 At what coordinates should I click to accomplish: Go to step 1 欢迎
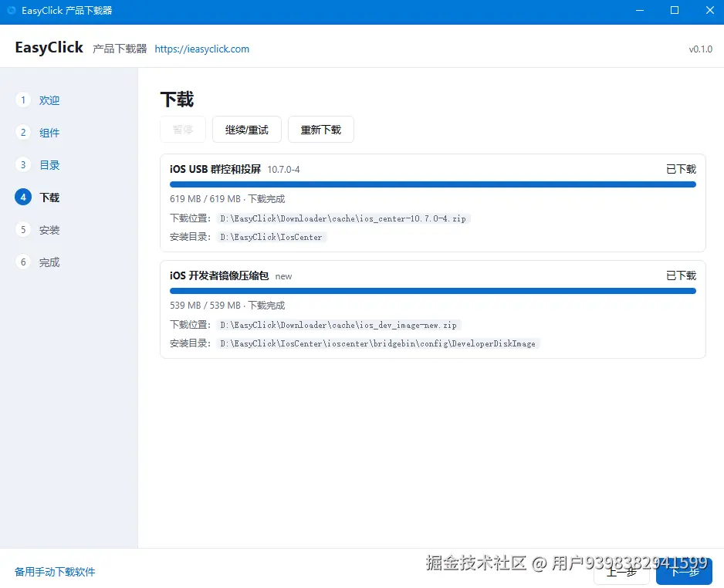pyautogui.click(x=38, y=100)
